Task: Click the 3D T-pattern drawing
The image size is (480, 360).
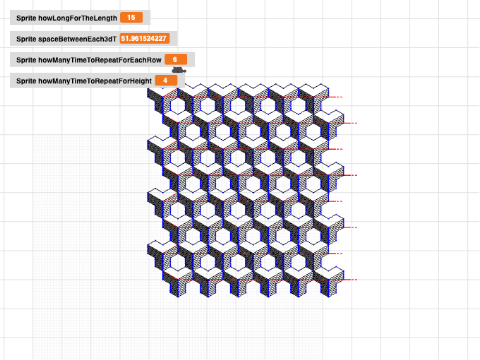Action: (x=252, y=190)
